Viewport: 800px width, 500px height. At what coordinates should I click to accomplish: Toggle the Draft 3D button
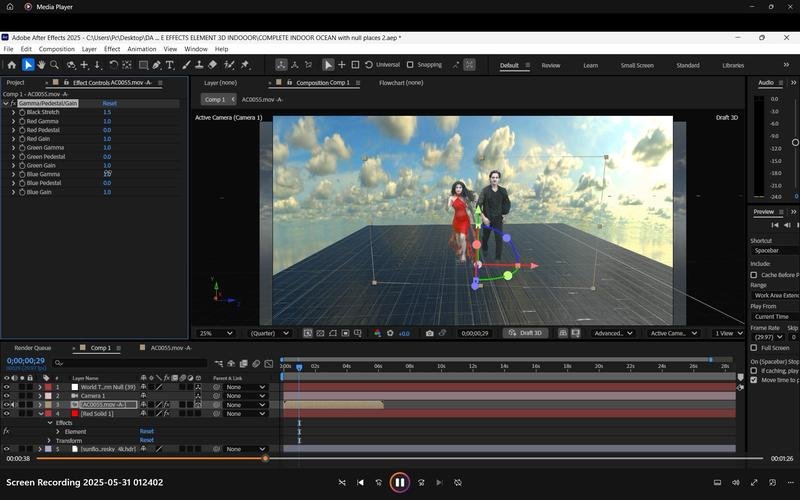525,333
